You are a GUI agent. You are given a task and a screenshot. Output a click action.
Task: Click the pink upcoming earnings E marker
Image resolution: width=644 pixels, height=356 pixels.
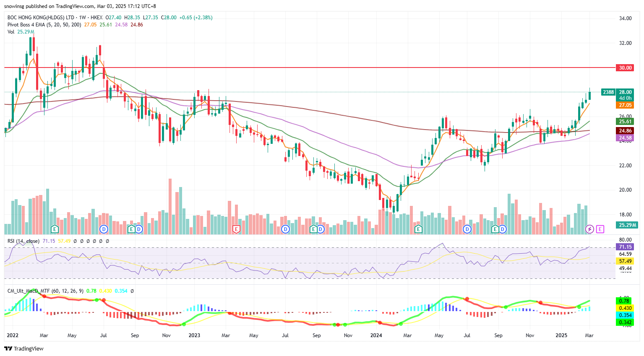(x=600, y=229)
